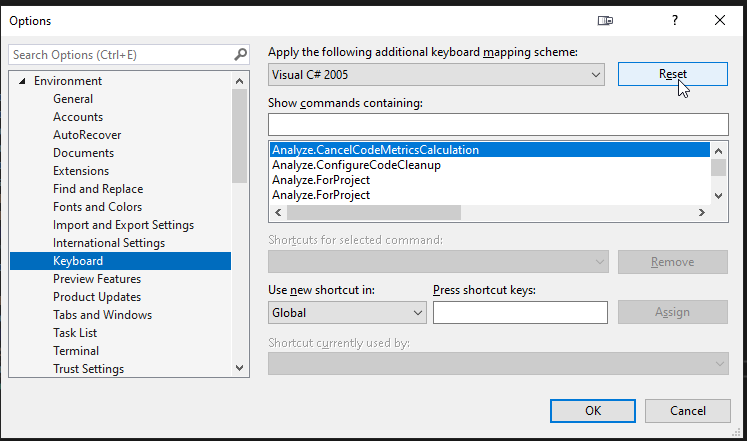Click the feedback icon in the title bar
Viewport: 747px width, 441px height.
605,20
